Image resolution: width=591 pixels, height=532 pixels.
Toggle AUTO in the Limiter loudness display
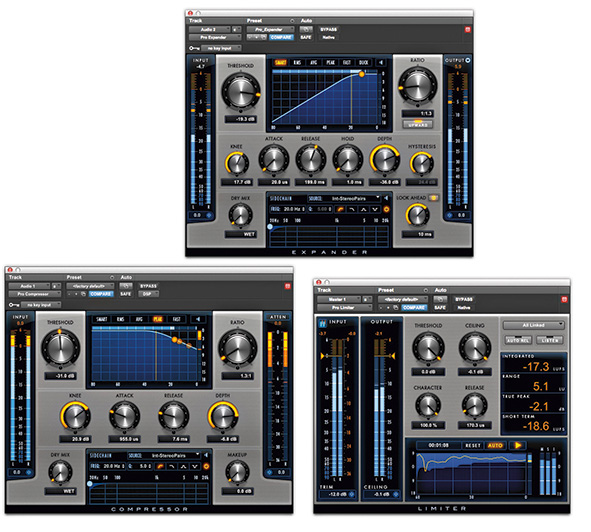click(495, 445)
